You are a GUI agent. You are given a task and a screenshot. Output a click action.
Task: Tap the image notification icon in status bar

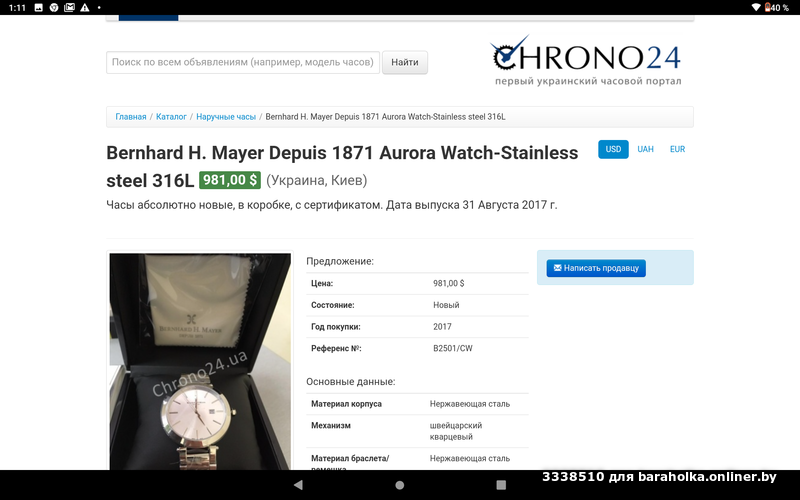pos(39,7)
